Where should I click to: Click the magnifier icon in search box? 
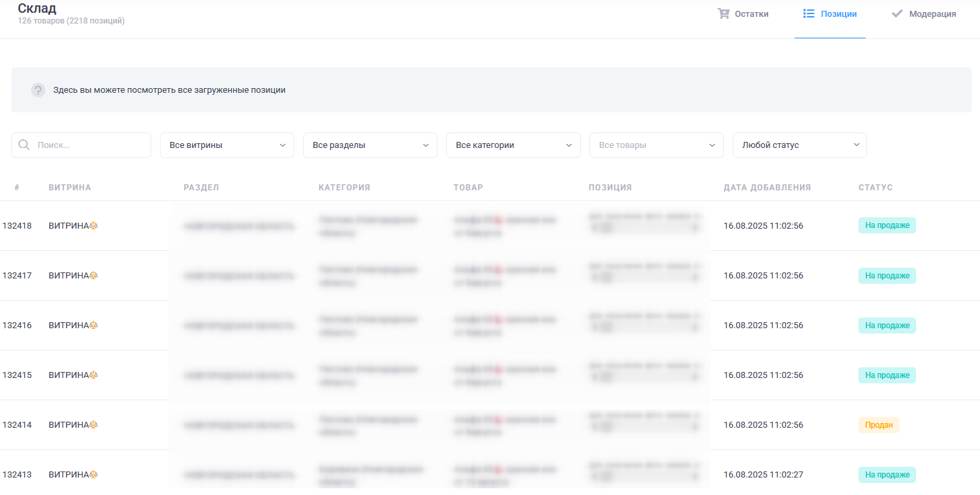[24, 145]
